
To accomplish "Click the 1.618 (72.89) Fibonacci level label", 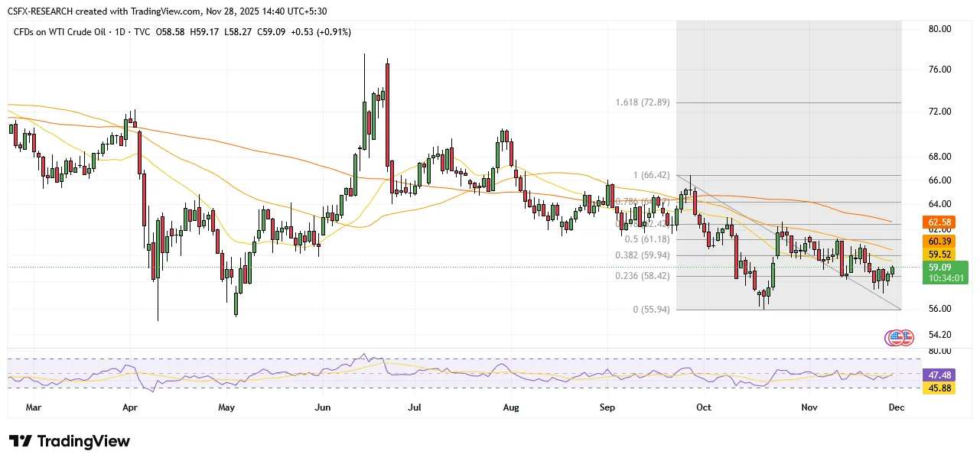I will [x=643, y=102].
